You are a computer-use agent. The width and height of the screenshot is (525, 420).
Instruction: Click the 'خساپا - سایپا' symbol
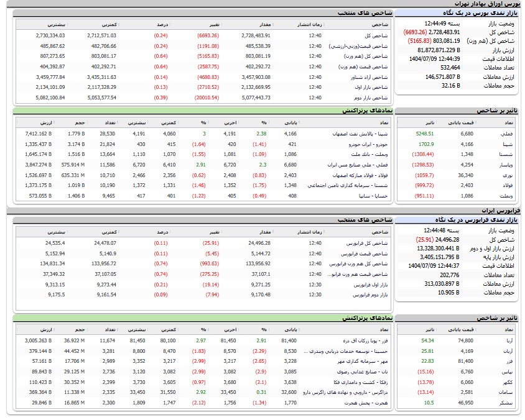point(377,196)
